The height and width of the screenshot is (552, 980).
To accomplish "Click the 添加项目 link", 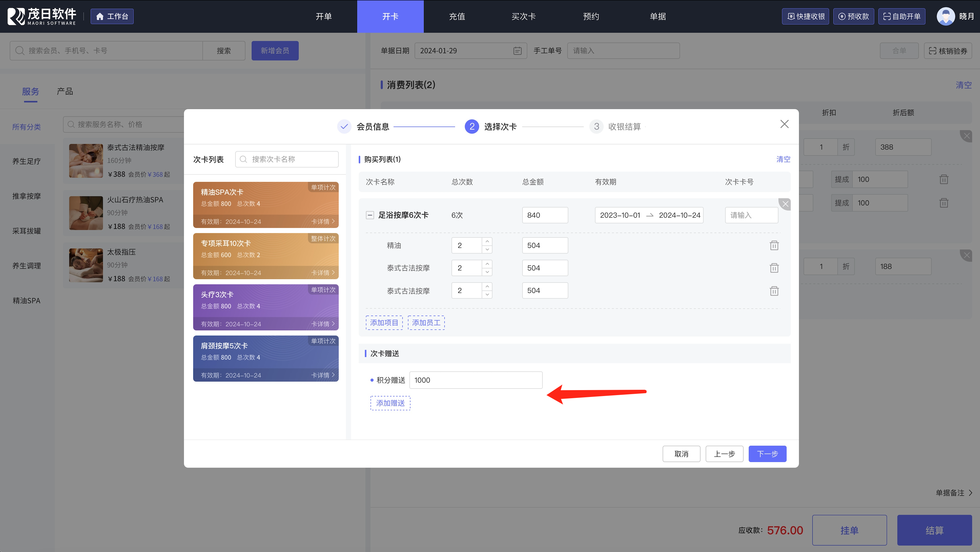I will (384, 323).
